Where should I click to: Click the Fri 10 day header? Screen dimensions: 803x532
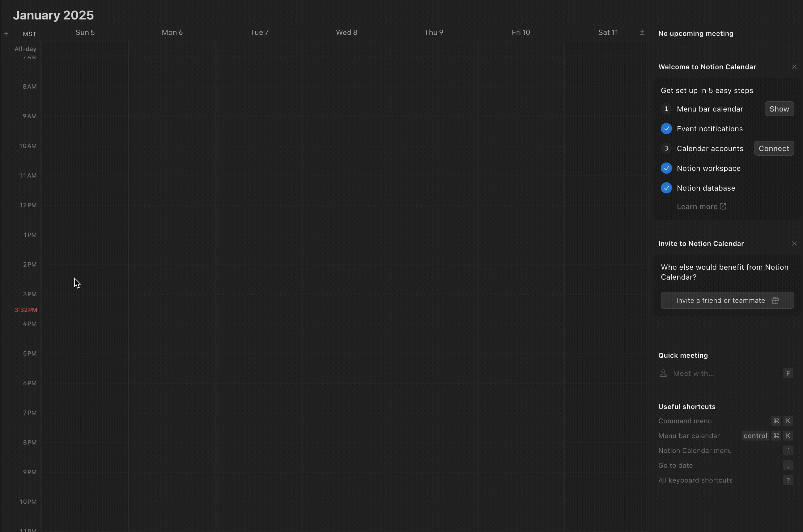click(x=520, y=32)
